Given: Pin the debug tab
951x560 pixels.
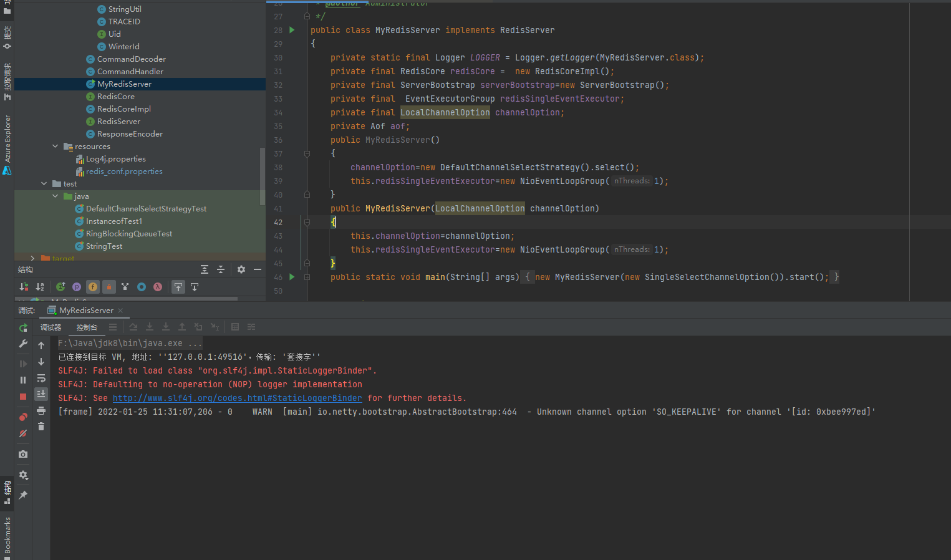Looking at the screenshot, I should point(23,495).
